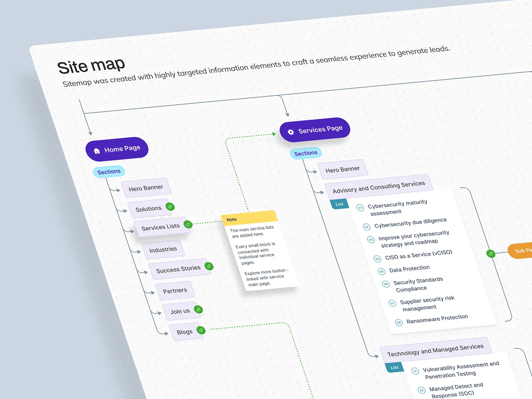Select the Solutions block

[x=148, y=209]
